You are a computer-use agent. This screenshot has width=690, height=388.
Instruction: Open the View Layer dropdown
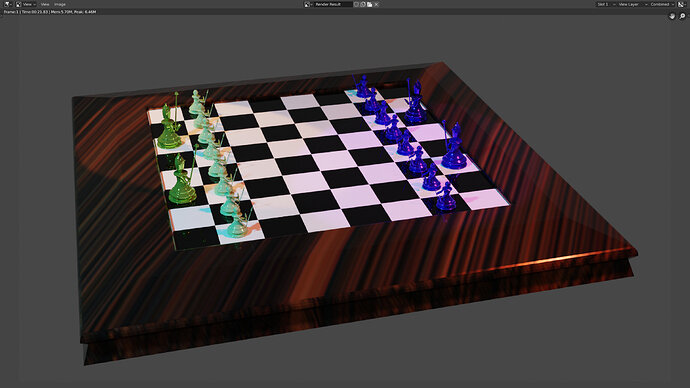[632, 4]
